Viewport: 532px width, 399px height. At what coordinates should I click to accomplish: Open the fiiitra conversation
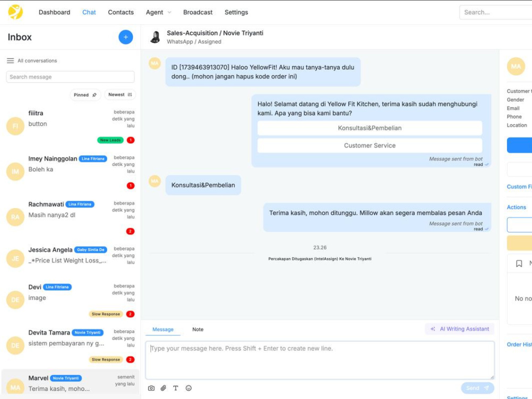coord(70,126)
